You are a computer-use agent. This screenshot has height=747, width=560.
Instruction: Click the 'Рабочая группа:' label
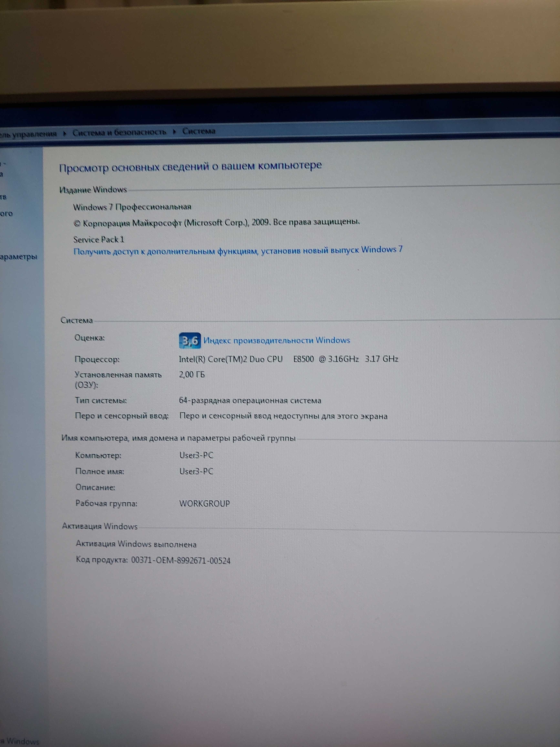[x=106, y=504]
